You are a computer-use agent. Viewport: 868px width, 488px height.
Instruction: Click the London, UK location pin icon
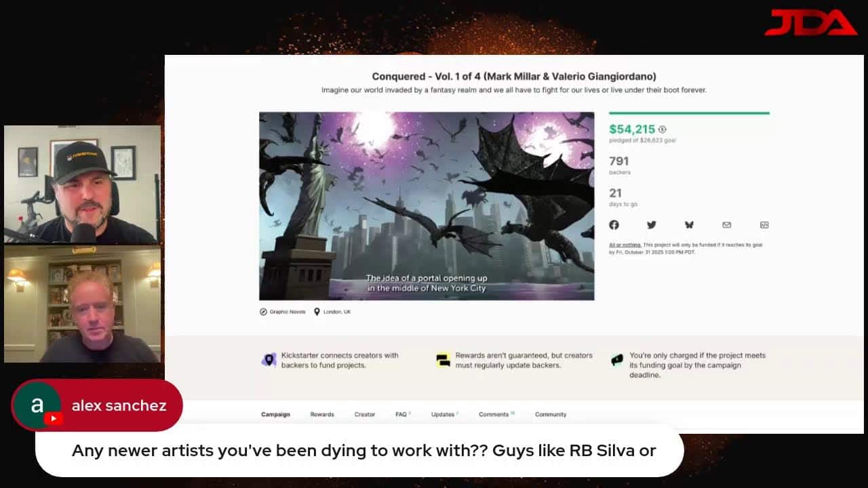pyautogui.click(x=317, y=312)
